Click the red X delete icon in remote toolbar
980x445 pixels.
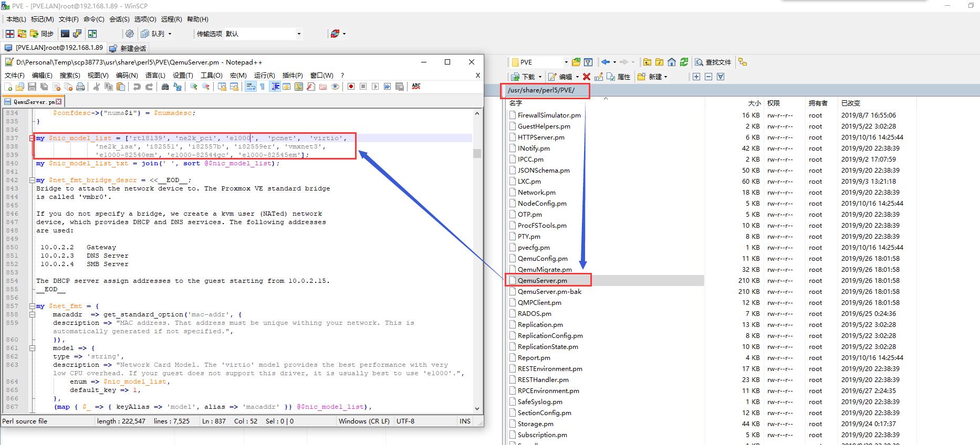pyautogui.click(x=587, y=77)
